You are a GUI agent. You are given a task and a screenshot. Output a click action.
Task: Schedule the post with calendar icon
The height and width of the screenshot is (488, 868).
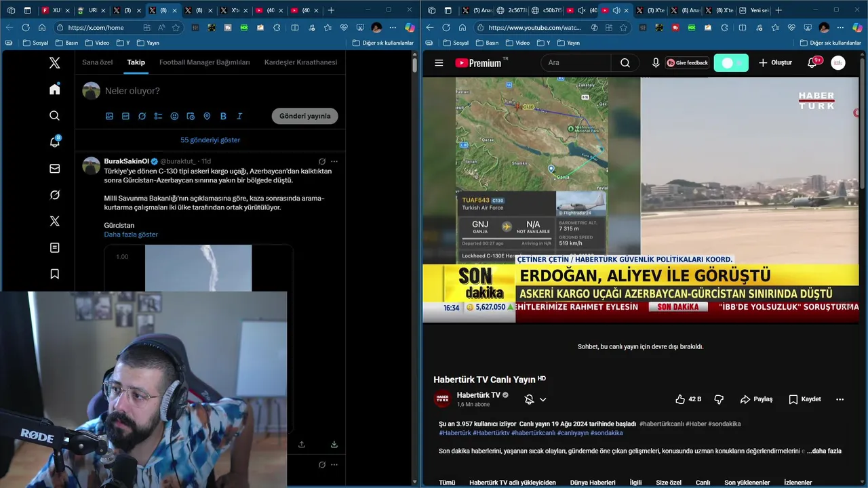point(191,116)
